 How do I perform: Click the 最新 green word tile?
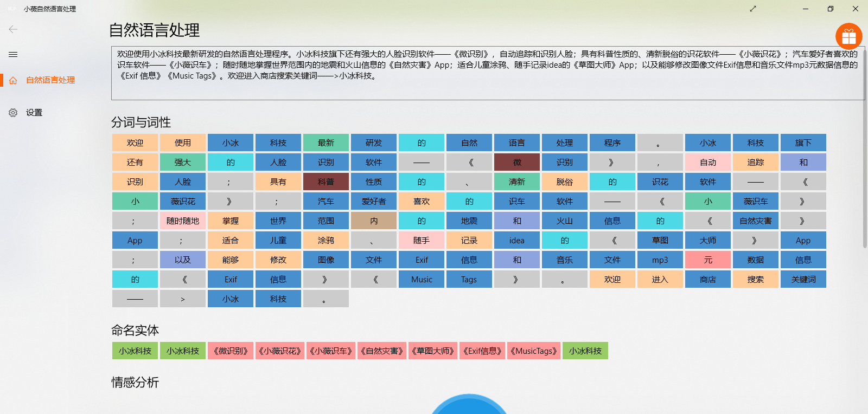click(x=326, y=143)
